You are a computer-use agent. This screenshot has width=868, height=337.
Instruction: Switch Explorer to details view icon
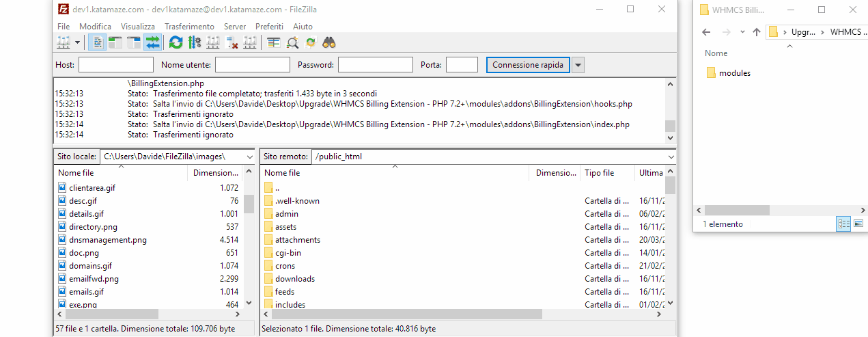pos(844,224)
